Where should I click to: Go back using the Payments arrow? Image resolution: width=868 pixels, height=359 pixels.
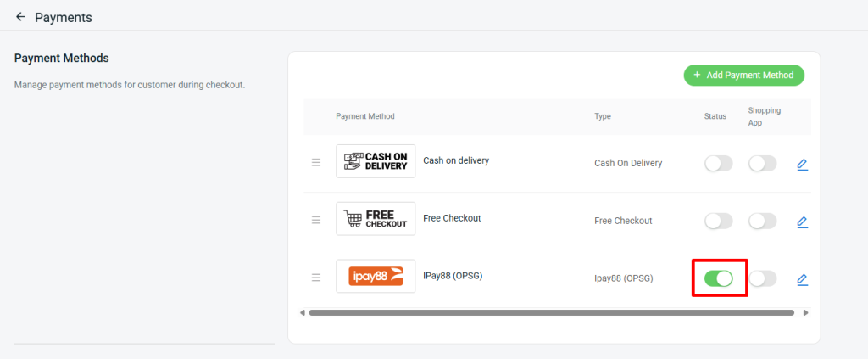pyautogui.click(x=20, y=17)
